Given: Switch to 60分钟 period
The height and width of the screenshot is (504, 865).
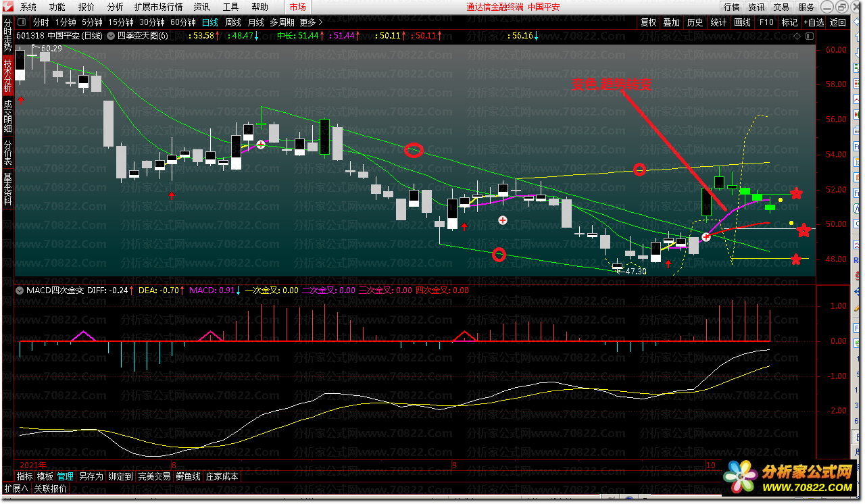Looking at the screenshot, I should tap(182, 22).
